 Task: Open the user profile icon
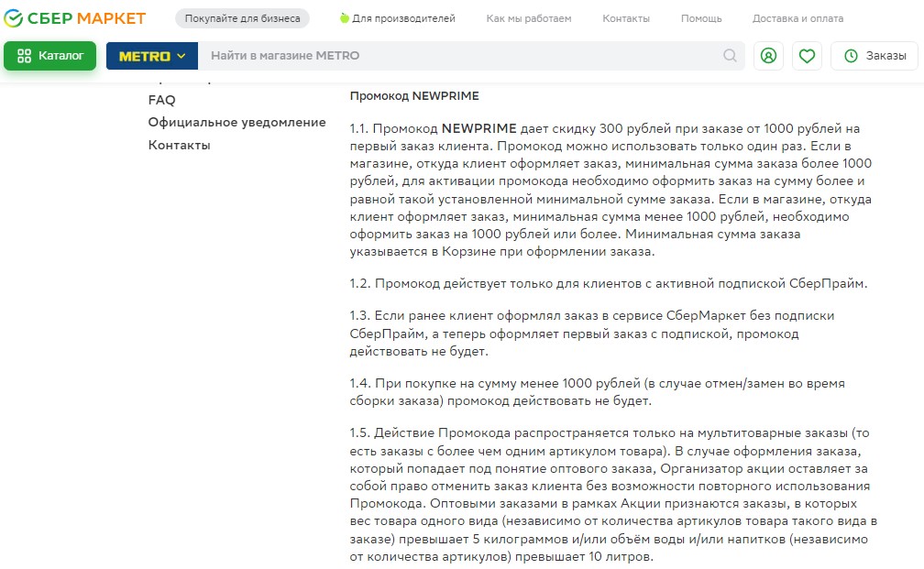coord(768,56)
